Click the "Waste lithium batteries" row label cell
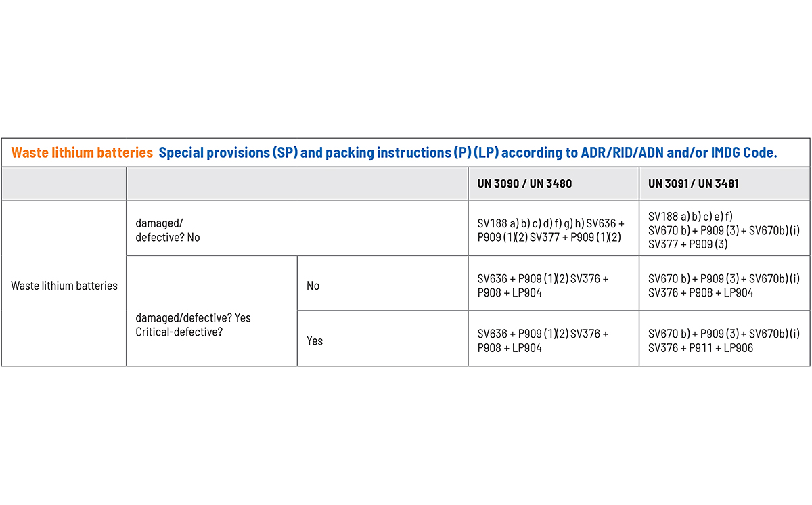Image resolution: width=812 pixels, height=505 pixels. click(x=64, y=286)
